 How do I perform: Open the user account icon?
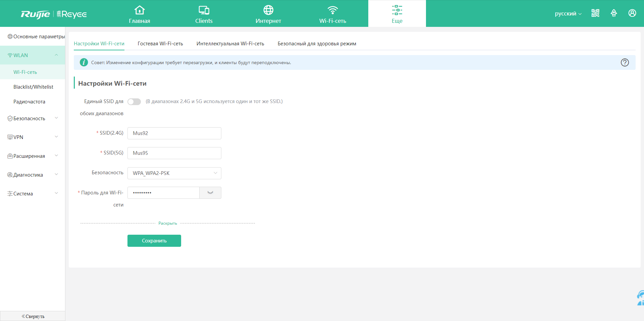tap(632, 13)
